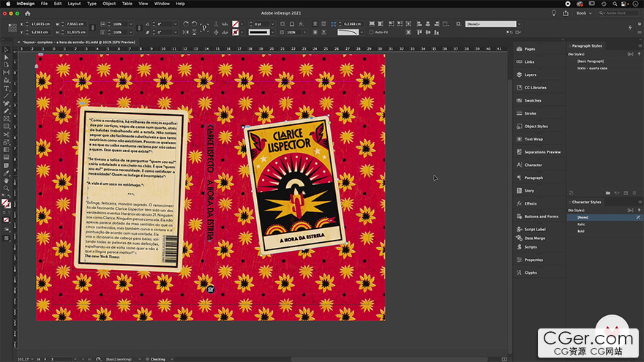The height and width of the screenshot is (362, 644).
Task: Select the Type tool
Action: pyautogui.click(x=6, y=88)
